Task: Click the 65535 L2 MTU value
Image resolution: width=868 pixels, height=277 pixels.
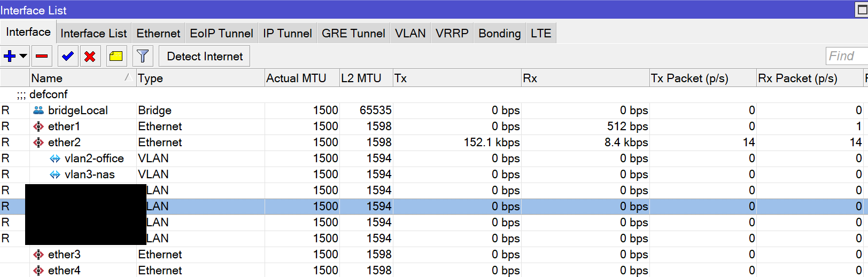Action: 376,110
